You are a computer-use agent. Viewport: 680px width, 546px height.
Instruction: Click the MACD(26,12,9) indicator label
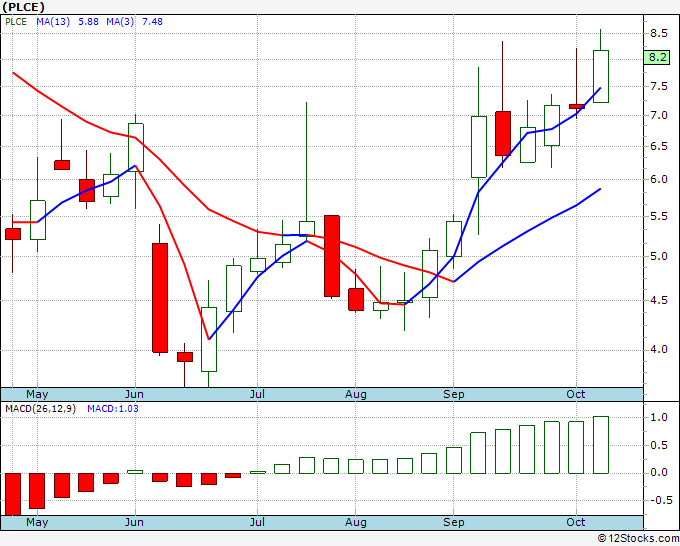tap(40, 409)
